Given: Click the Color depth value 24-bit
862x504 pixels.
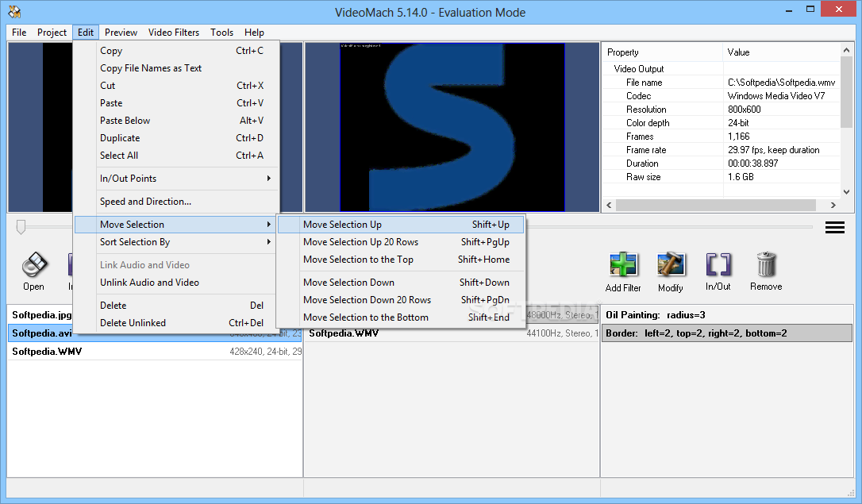Looking at the screenshot, I should click(x=738, y=123).
